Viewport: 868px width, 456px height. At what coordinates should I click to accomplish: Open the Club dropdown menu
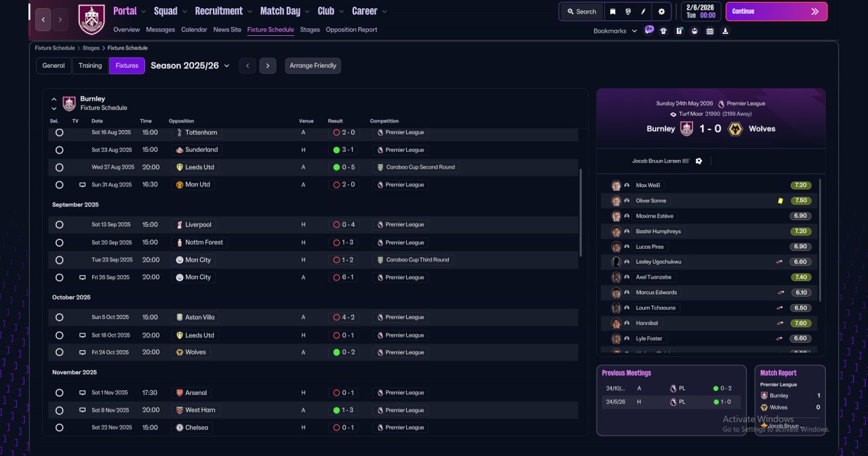[331, 11]
